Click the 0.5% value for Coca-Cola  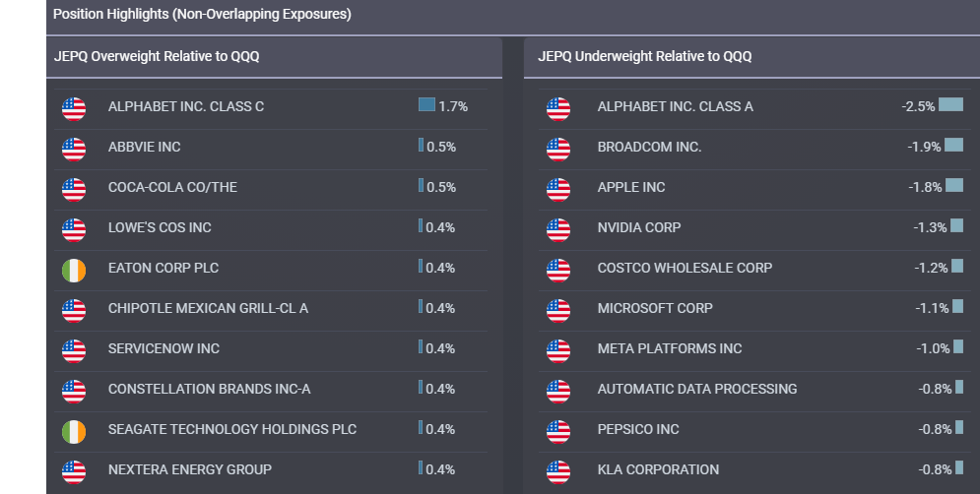point(441,187)
